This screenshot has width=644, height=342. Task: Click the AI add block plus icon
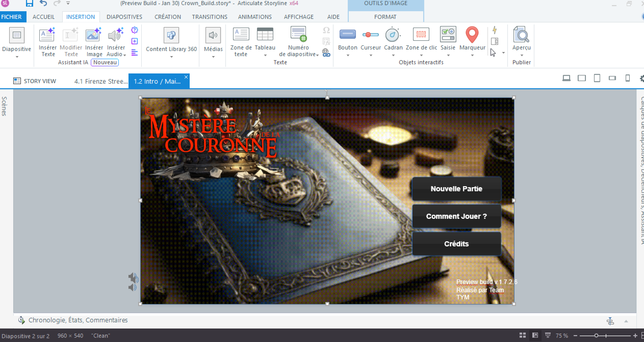135,41
